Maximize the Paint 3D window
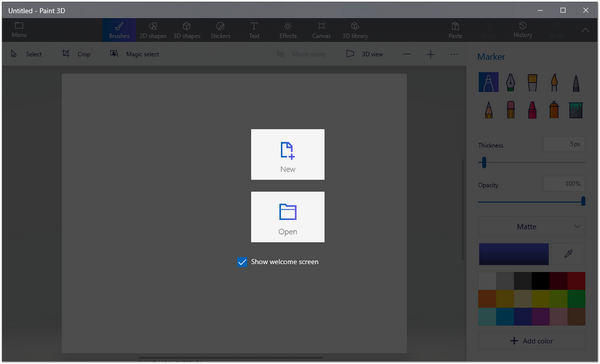 563,10
